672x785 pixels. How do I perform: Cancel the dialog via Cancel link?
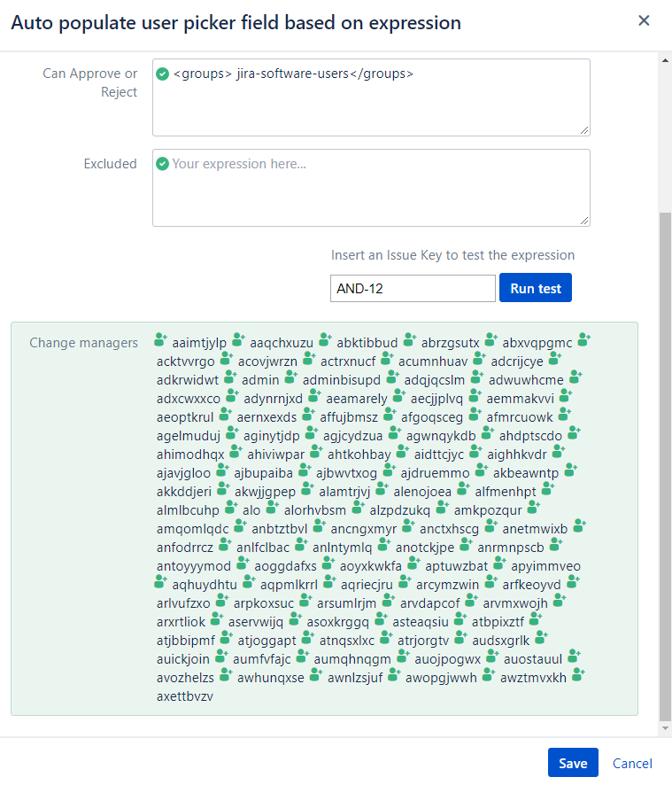pos(632,763)
